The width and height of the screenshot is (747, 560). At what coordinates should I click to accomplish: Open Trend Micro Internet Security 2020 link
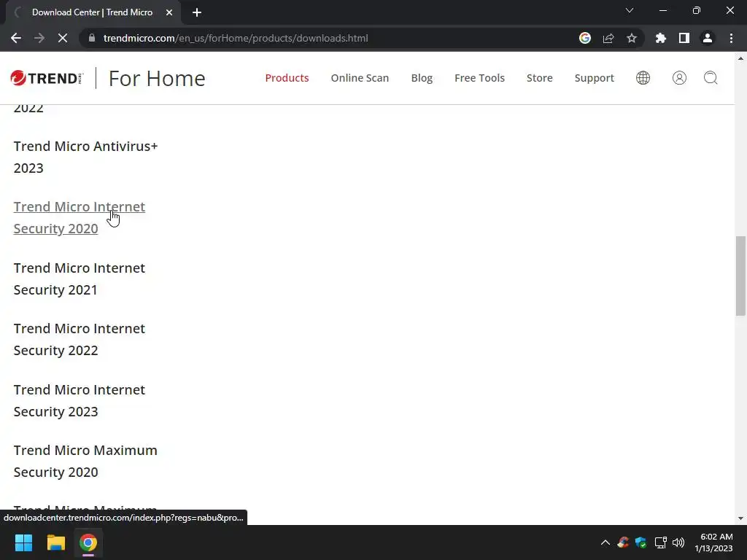click(x=79, y=217)
